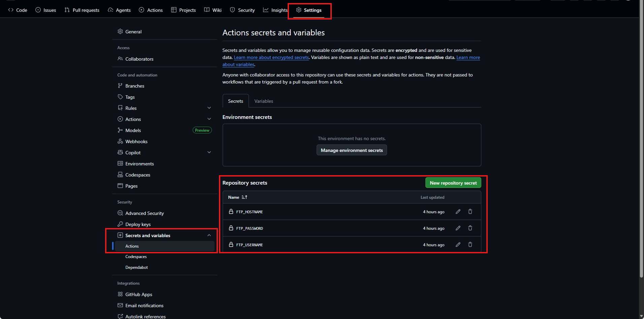Open Pages from the sidebar icon
644x319 pixels.
pyautogui.click(x=120, y=186)
